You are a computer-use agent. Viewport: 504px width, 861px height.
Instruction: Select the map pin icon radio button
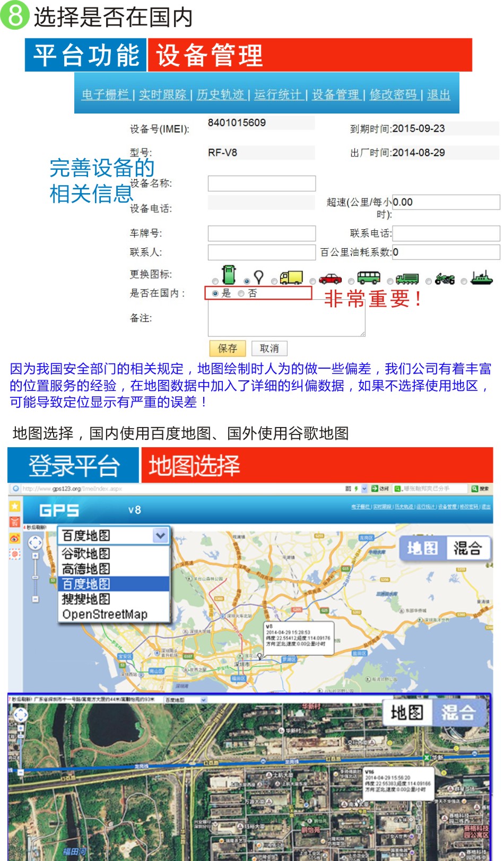(x=247, y=281)
